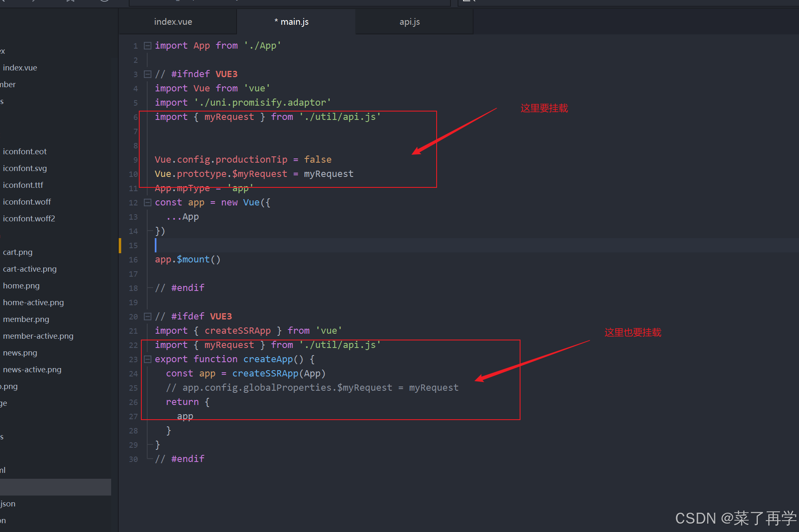
Task: Open member-active.png in the file tree
Action: pos(38,336)
